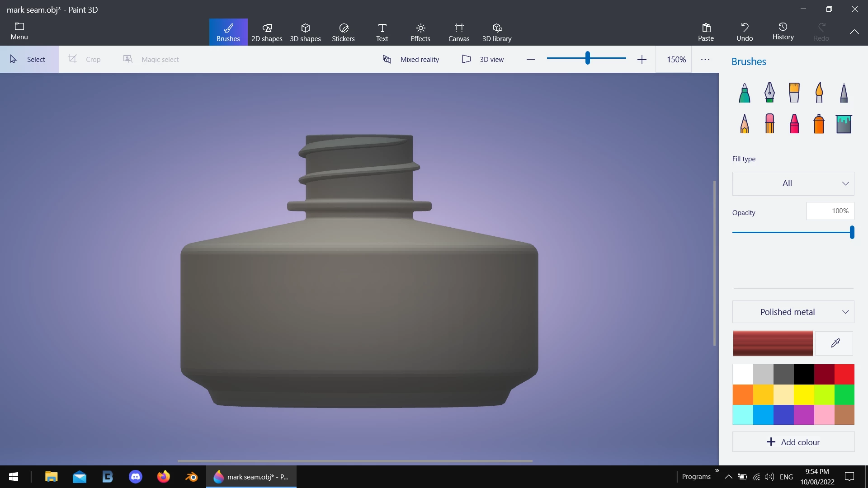
Task: Expand the Polished metal material dropdown
Action: (793, 312)
